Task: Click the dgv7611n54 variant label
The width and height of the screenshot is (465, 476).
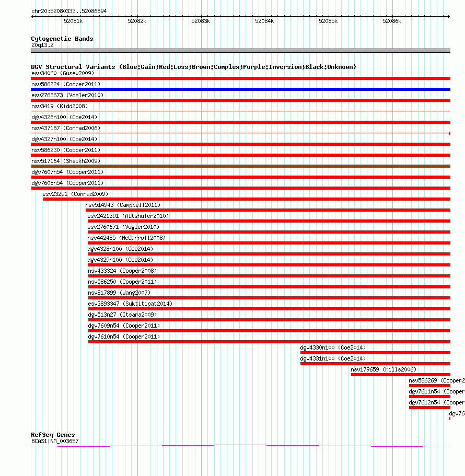Action: pyautogui.click(x=437, y=391)
